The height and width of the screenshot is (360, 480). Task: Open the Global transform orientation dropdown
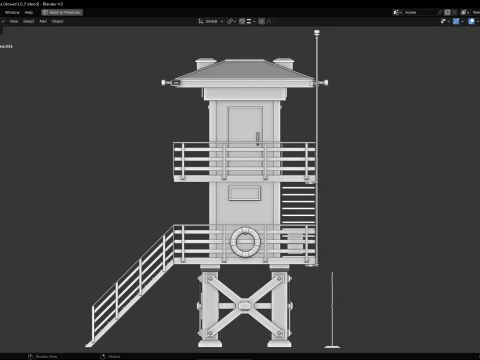click(x=211, y=21)
